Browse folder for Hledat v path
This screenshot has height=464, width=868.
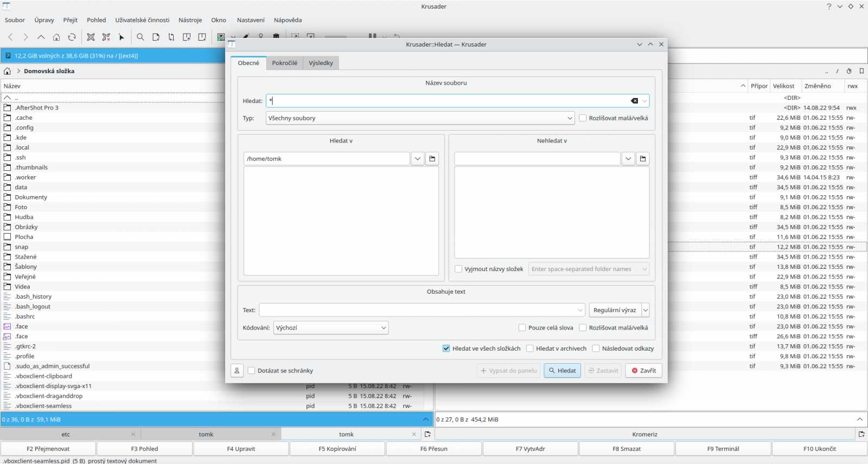[x=432, y=159]
